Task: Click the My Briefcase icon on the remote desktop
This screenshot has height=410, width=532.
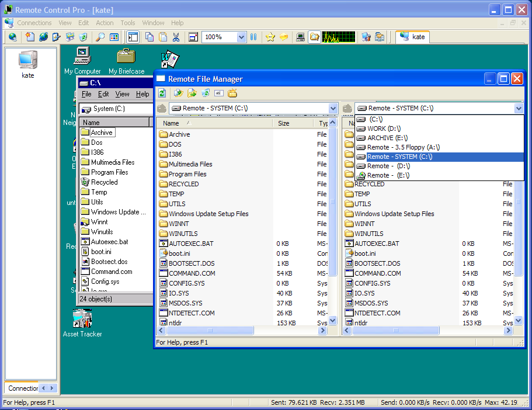Action: click(126, 61)
